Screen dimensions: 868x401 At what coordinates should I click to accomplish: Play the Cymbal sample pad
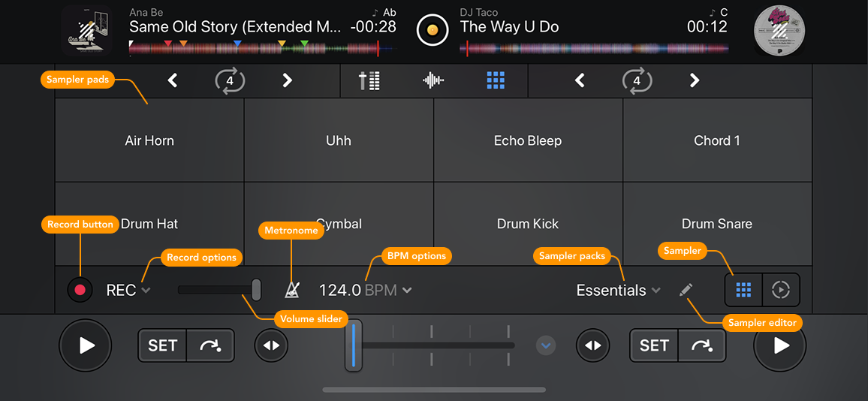(338, 224)
